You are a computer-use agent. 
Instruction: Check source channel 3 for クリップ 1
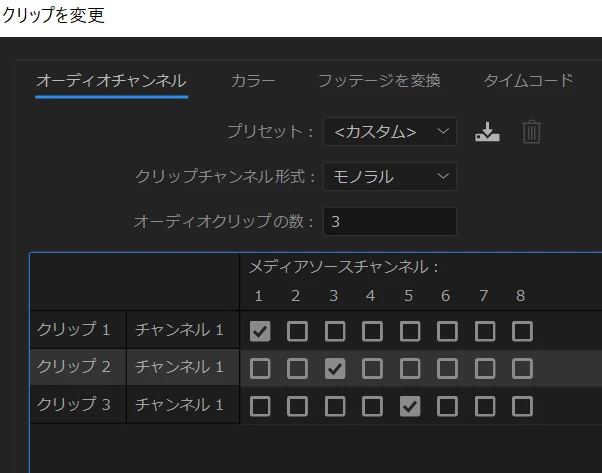pos(335,331)
